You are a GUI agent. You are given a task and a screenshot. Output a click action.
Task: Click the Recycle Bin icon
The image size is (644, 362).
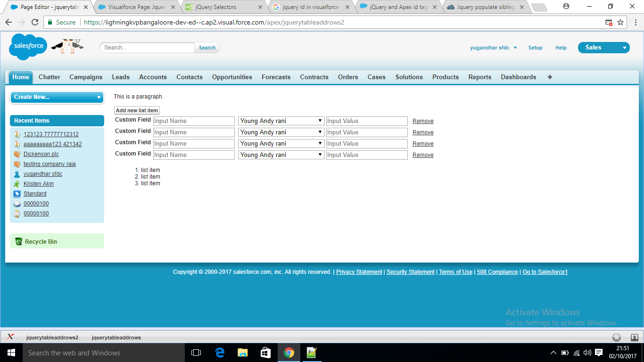coord(18,241)
